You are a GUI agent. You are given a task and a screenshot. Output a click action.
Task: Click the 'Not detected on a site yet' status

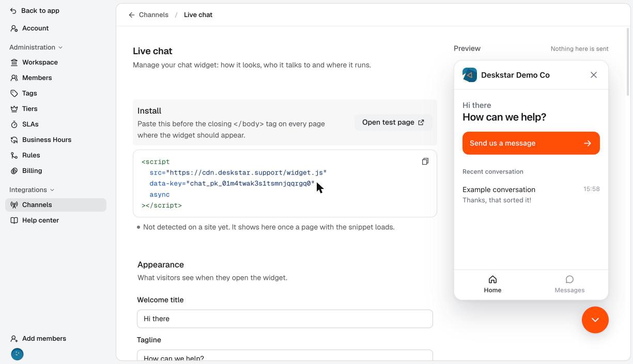[x=269, y=227]
